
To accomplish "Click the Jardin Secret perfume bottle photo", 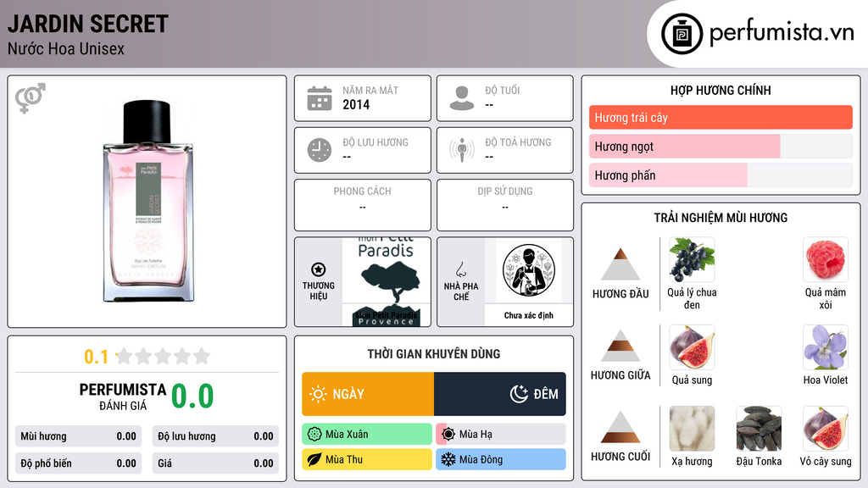I will tap(147, 201).
